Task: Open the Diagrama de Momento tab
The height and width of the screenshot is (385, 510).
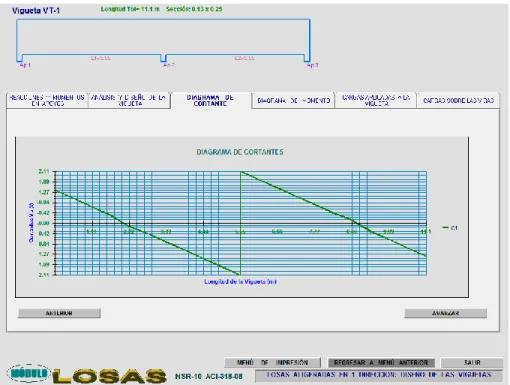Action: click(x=293, y=100)
